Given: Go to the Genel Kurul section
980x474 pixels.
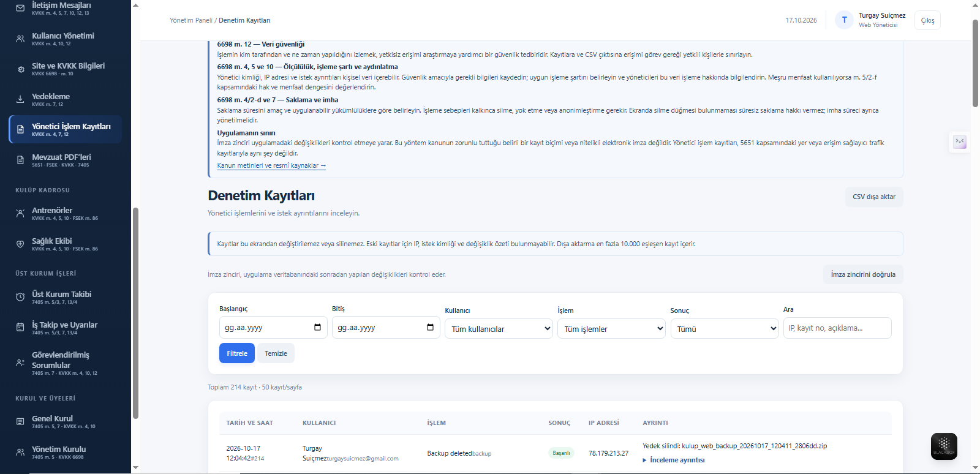Looking at the screenshot, I should [x=65, y=422].
